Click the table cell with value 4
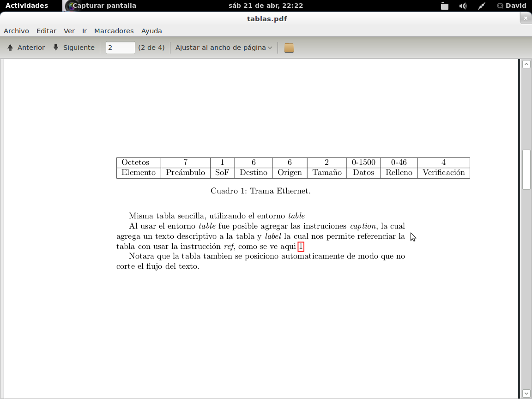The width and height of the screenshot is (532, 399). (x=444, y=163)
